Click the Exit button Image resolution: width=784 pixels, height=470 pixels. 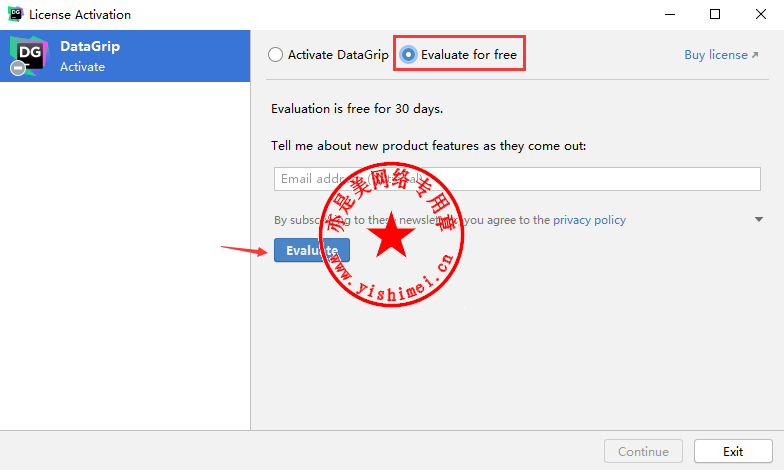pos(733,452)
